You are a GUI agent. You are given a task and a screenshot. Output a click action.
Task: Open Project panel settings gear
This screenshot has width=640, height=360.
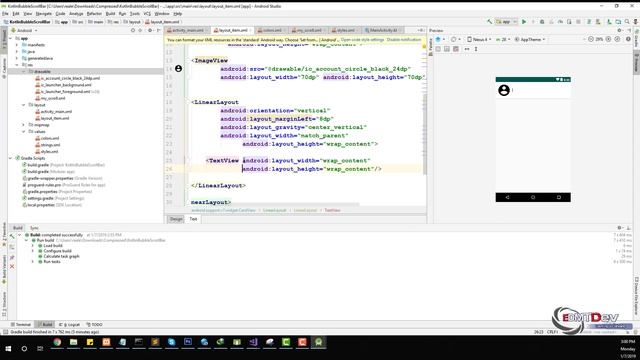[150, 30]
